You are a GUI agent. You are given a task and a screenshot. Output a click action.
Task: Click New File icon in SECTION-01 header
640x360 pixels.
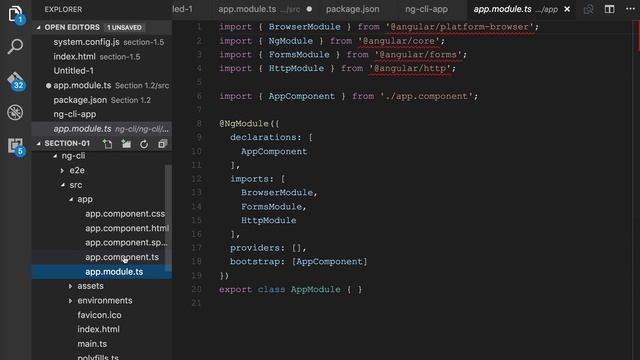click(107, 144)
